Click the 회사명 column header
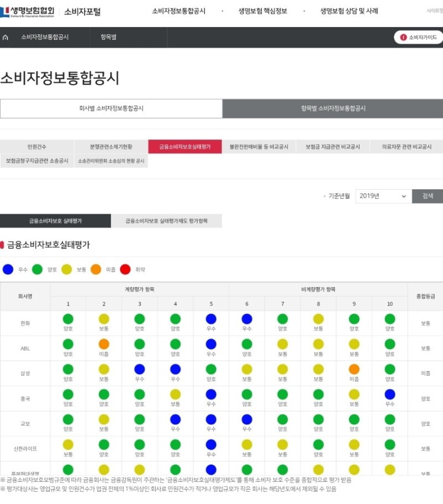 (x=25, y=297)
